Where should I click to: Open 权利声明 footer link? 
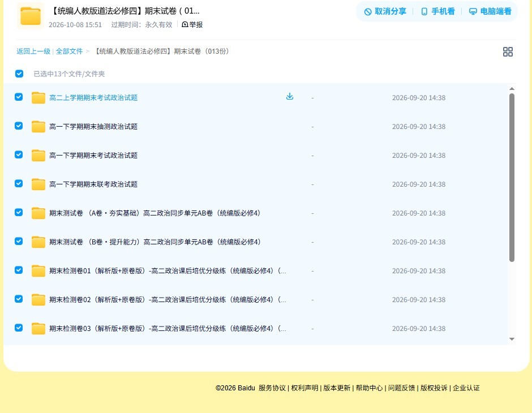click(304, 388)
